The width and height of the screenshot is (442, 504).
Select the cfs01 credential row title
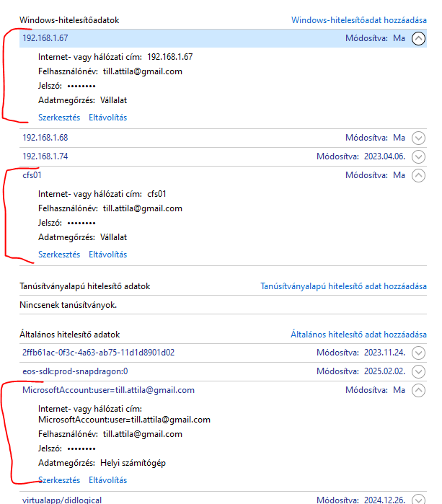(x=32, y=175)
